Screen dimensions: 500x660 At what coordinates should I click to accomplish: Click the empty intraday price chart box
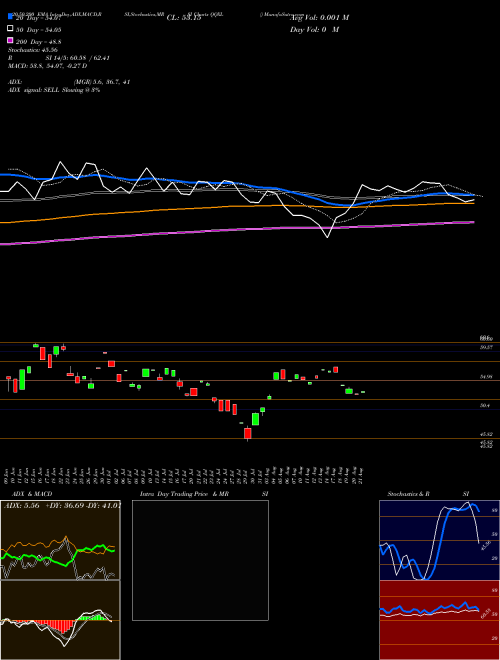point(200,560)
